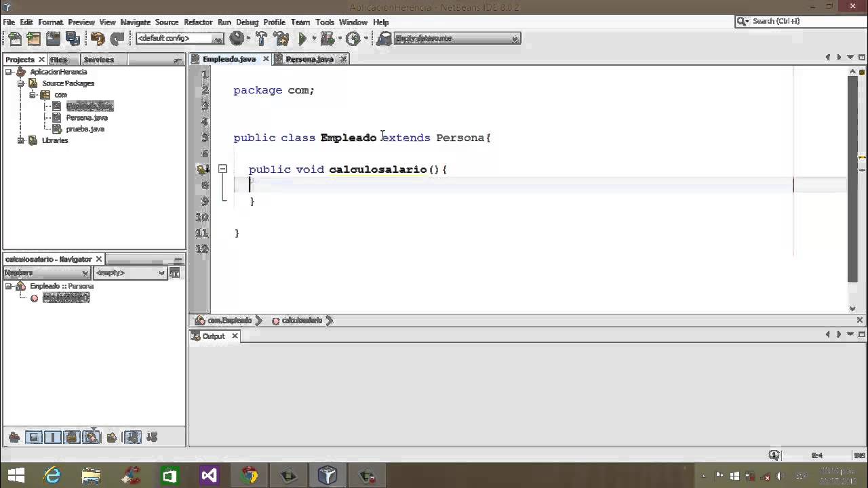
Task: Toggle Show Static Members filter in Navigator
Action: (x=53, y=437)
